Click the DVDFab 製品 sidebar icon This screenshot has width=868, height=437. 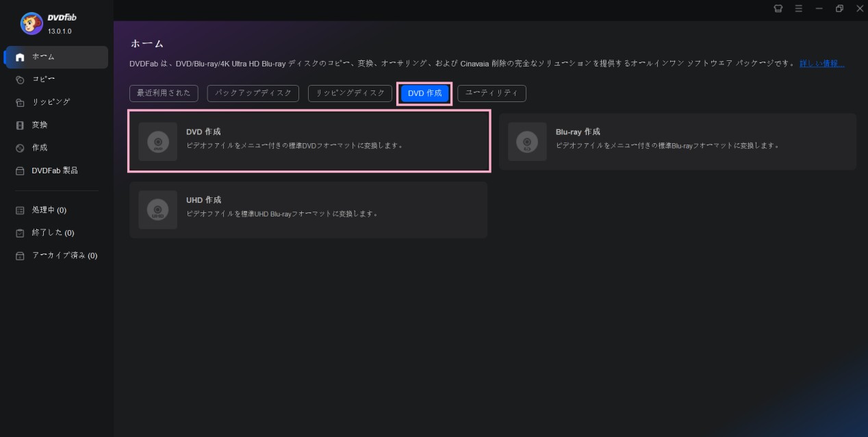coord(20,171)
